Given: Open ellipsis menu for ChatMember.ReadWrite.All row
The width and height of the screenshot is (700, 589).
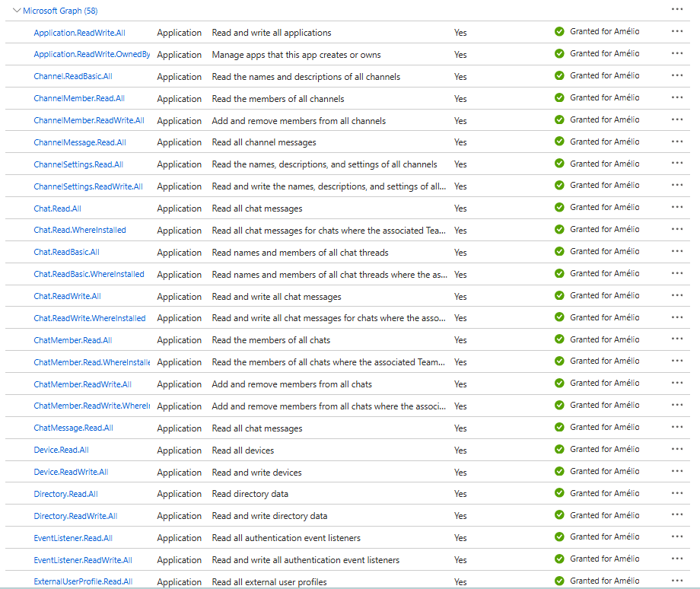Looking at the screenshot, I should coord(676,383).
